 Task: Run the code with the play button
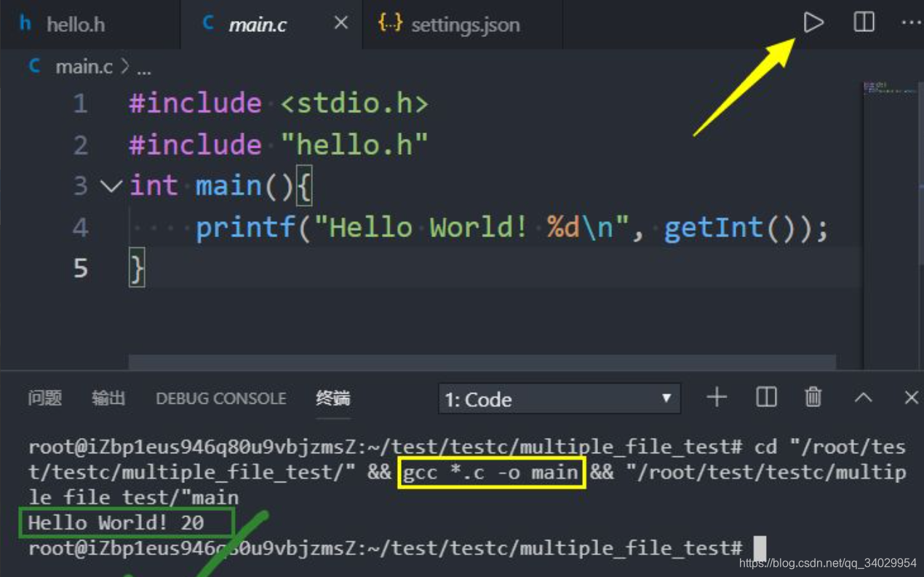click(x=813, y=23)
